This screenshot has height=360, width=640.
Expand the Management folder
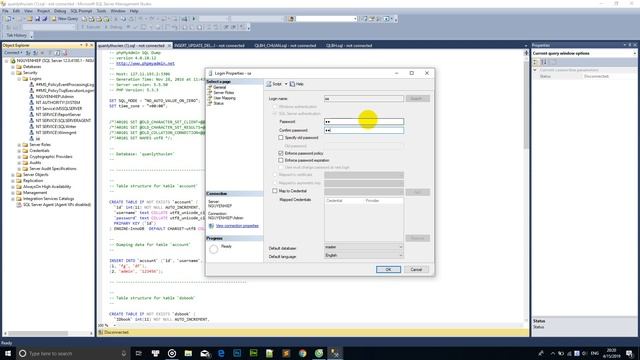click(x=13, y=193)
